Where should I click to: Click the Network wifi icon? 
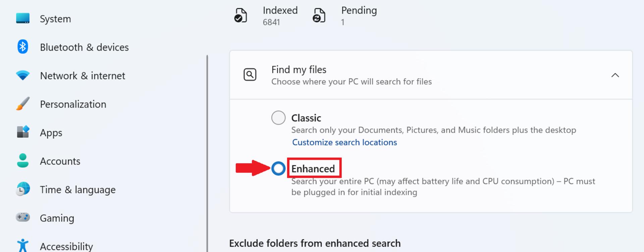click(23, 75)
